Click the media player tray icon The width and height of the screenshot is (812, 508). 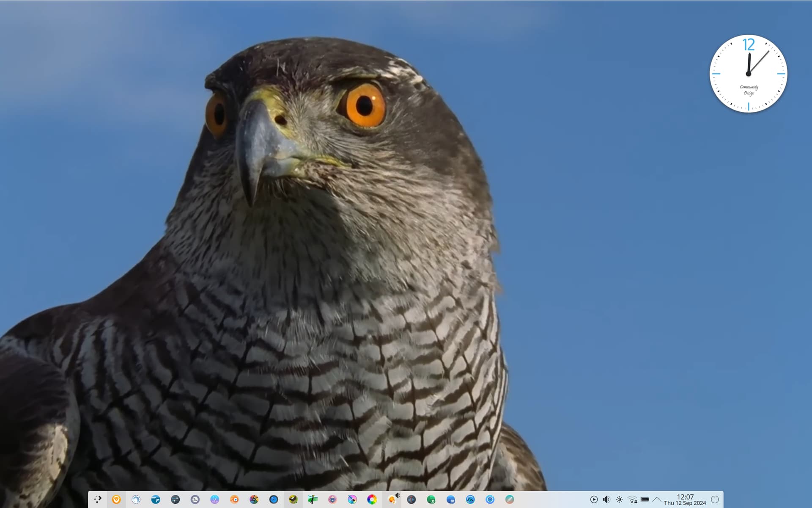(x=594, y=500)
